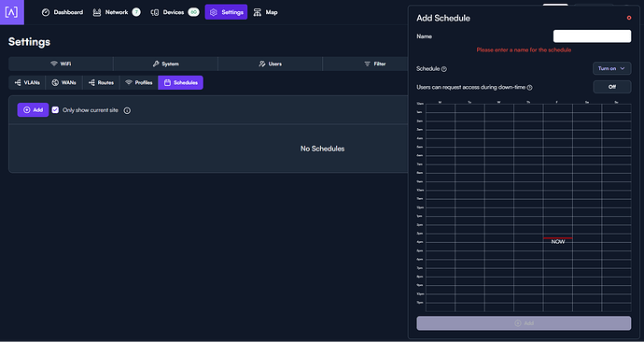Close the Add Schedule panel
This screenshot has height=342, width=644.
click(x=629, y=18)
